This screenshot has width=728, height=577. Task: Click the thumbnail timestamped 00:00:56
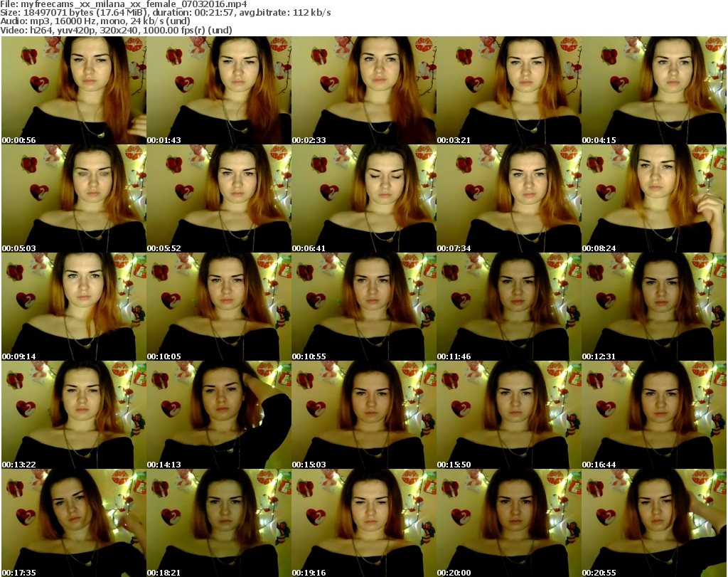pos(73,90)
